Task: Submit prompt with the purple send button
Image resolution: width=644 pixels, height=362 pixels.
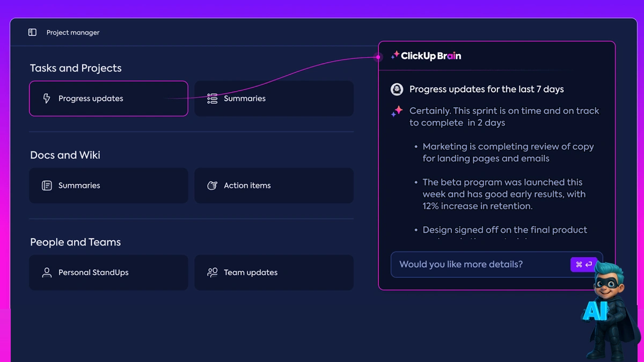Action: tap(583, 264)
